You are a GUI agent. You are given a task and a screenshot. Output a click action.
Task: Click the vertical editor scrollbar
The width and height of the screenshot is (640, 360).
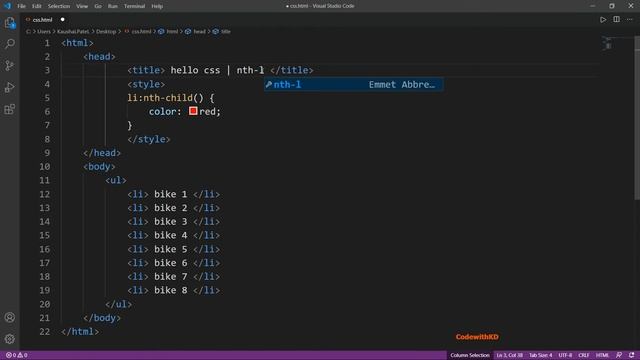(637, 118)
